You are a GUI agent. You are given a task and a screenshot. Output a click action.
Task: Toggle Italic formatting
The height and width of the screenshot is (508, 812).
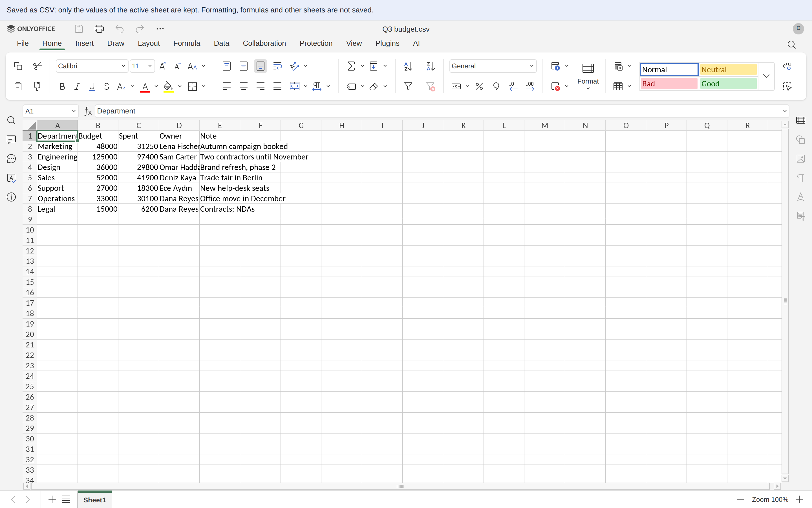77,86
